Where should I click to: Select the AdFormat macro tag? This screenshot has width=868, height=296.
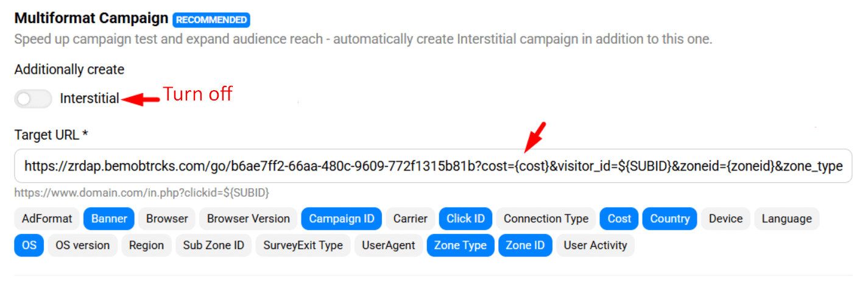(x=47, y=219)
